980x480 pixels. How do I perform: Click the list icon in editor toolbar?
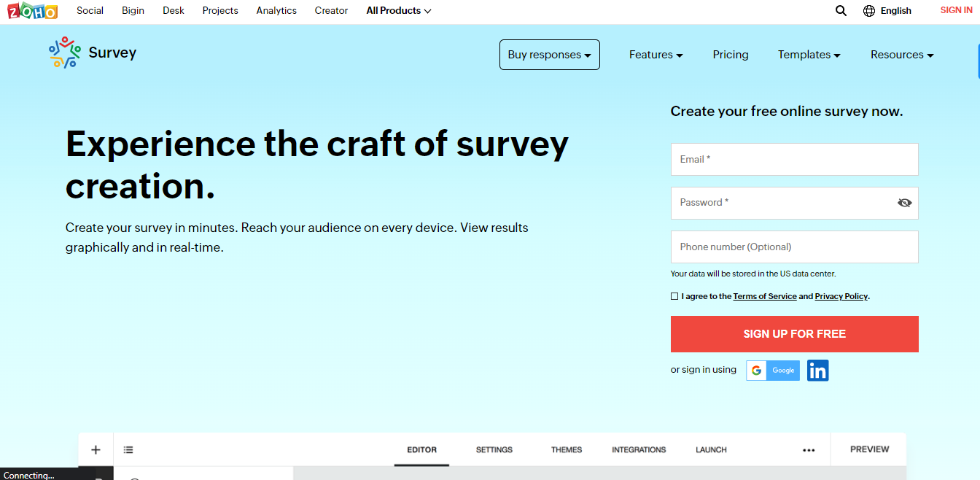click(128, 450)
